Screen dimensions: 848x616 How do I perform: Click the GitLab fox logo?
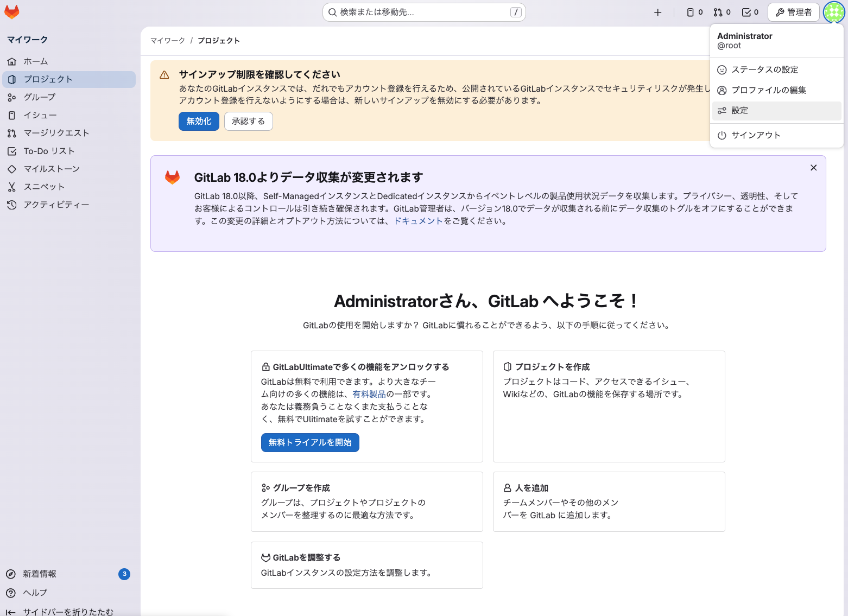tap(11, 11)
